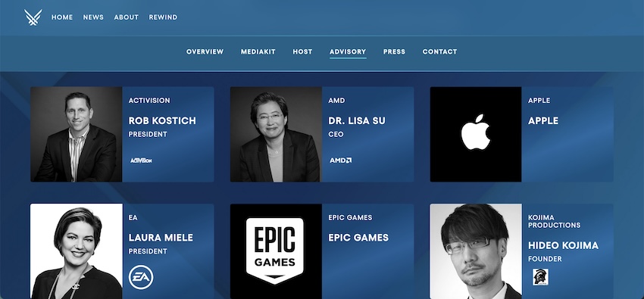Click the ACTIVISION company label
644x299 pixels.
(x=149, y=101)
